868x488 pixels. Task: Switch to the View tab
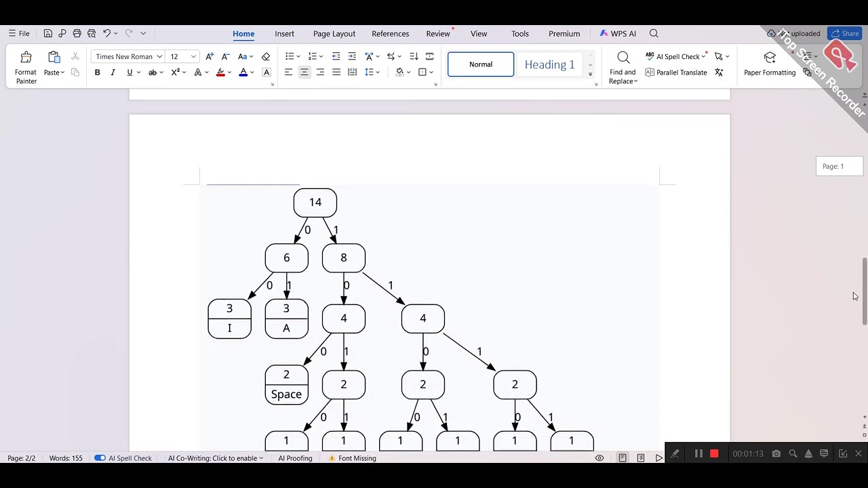coord(479,33)
